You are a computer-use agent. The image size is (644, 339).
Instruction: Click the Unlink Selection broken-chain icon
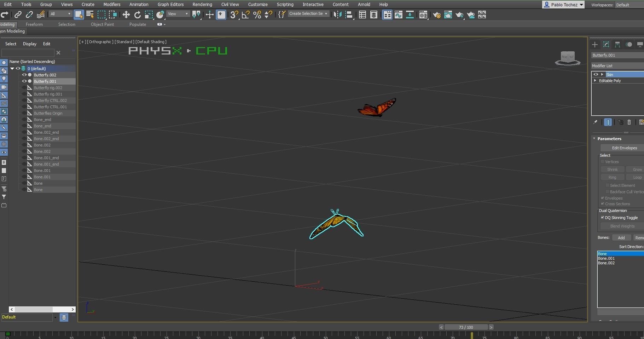[29, 15]
